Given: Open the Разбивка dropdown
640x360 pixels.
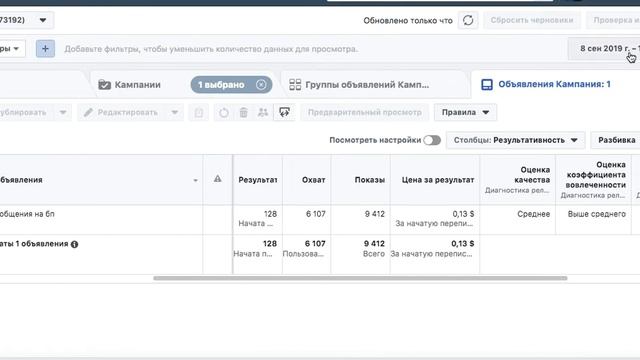Looking at the screenshot, I should [x=616, y=140].
